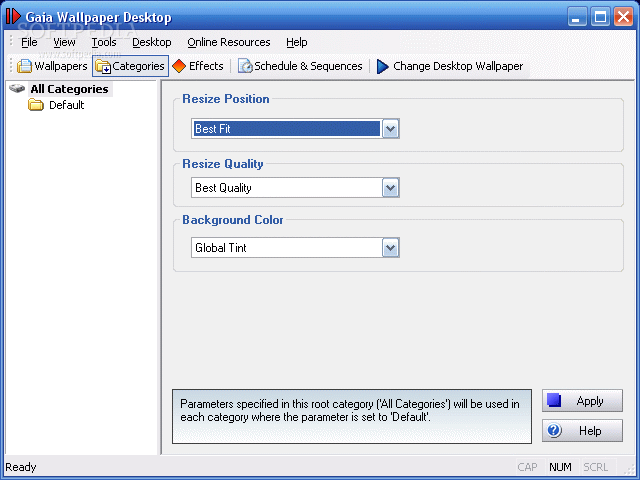Viewport: 640px width, 480px height.
Task: Minimize the Gaia Wallpaper Desktop window
Action: coord(576,17)
